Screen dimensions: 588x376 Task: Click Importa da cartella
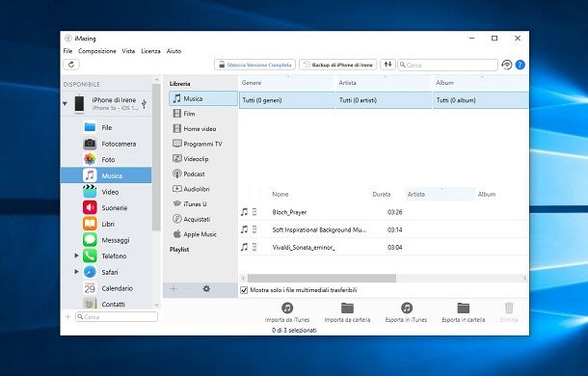click(347, 312)
